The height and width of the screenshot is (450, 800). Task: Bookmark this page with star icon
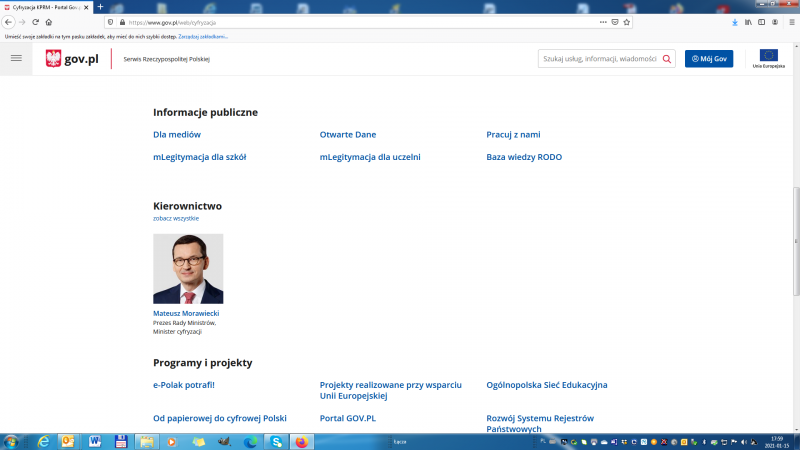coord(627,21)
